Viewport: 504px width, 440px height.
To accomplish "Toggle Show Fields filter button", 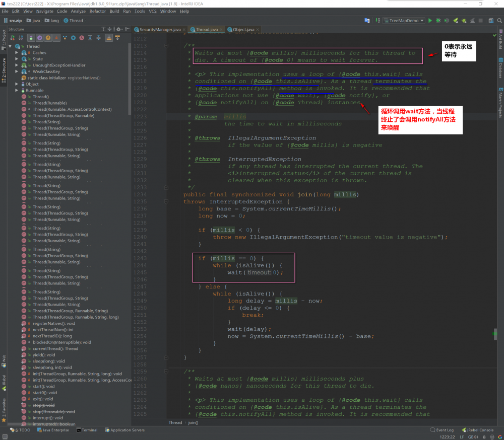I will pos(48,38).
